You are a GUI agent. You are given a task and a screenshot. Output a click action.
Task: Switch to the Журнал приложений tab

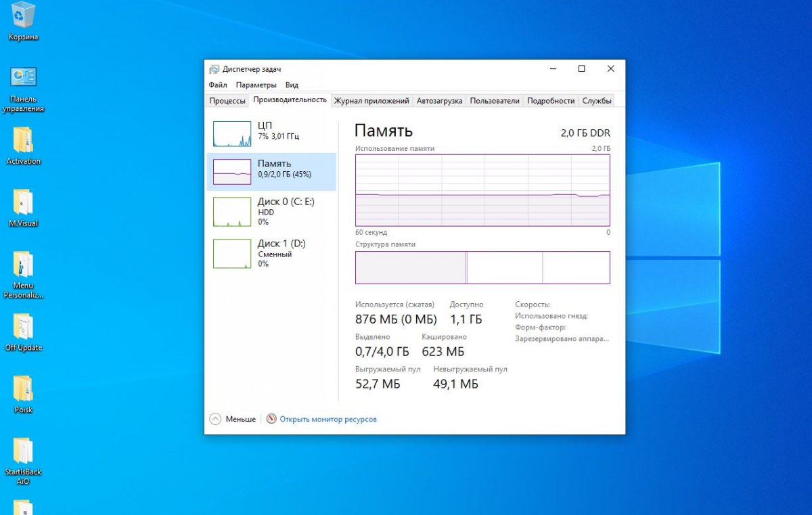point(371,101)
